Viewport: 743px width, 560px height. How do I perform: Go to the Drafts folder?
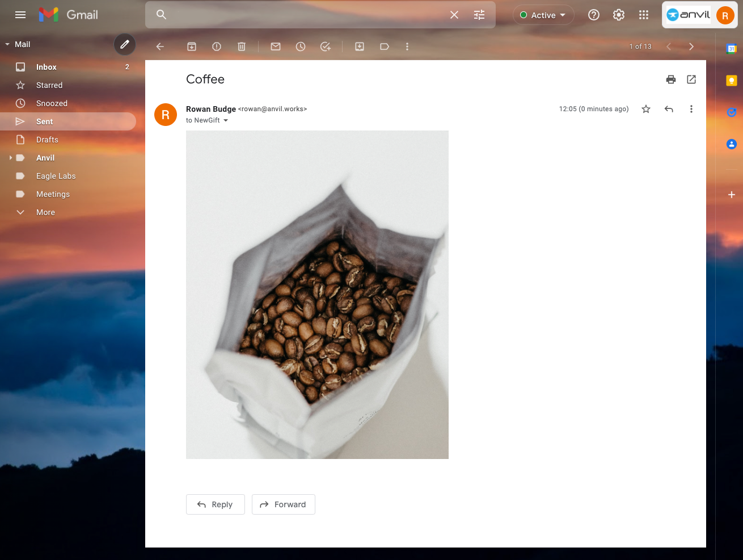tap(47, 140)
